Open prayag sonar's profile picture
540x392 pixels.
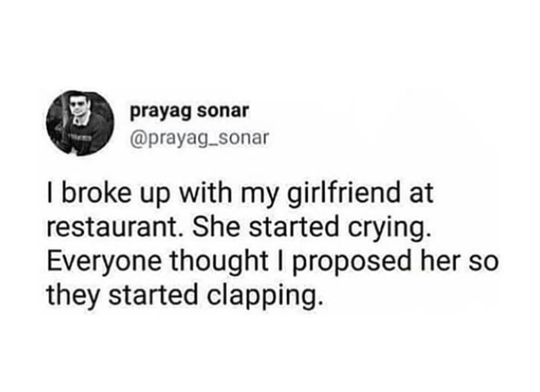81,123
